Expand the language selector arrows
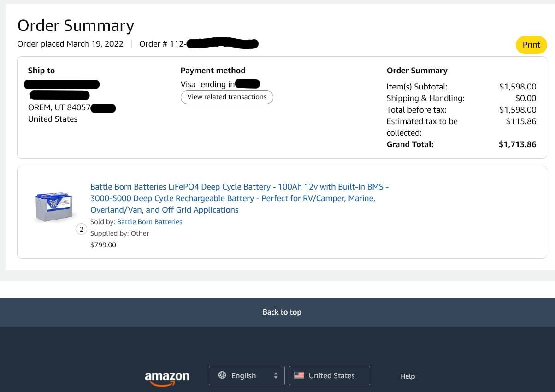Screen dimensions: 555x392 pos(276,375)
